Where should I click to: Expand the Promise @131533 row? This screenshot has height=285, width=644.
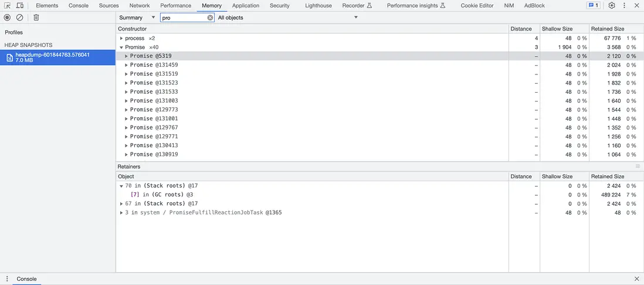coord(126,92)
